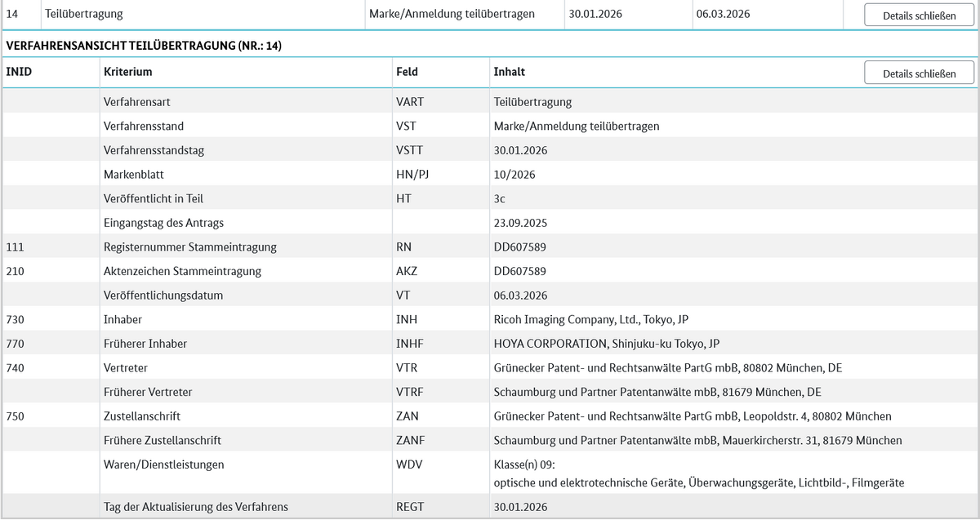980x520 pixels.
Task: Click 'Tag der Aktualisierung des Verfahrens' cell
Action: 196,507
